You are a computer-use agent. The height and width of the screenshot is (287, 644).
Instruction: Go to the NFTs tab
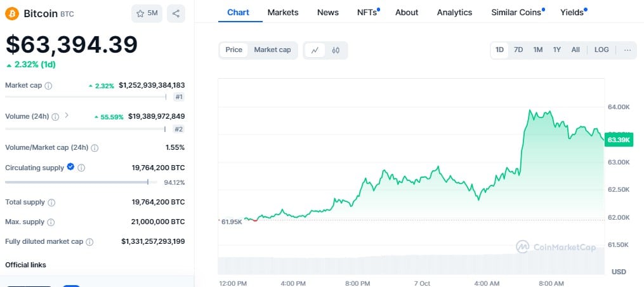click(x=368, y=12)
